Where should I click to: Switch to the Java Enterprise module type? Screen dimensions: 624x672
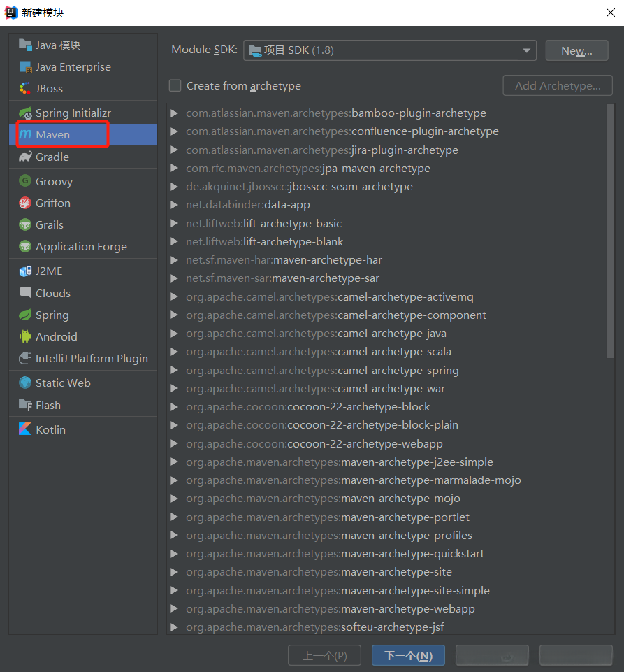click(x=73, y=67)
